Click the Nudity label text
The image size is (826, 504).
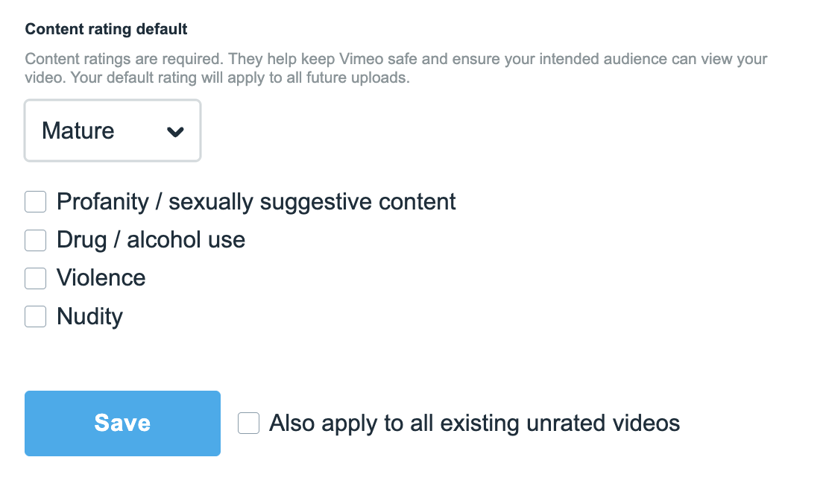pos(89,317)
